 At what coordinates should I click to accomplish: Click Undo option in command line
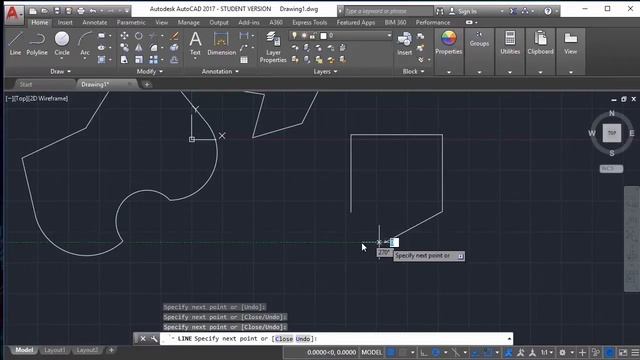(x=303, y=339)
